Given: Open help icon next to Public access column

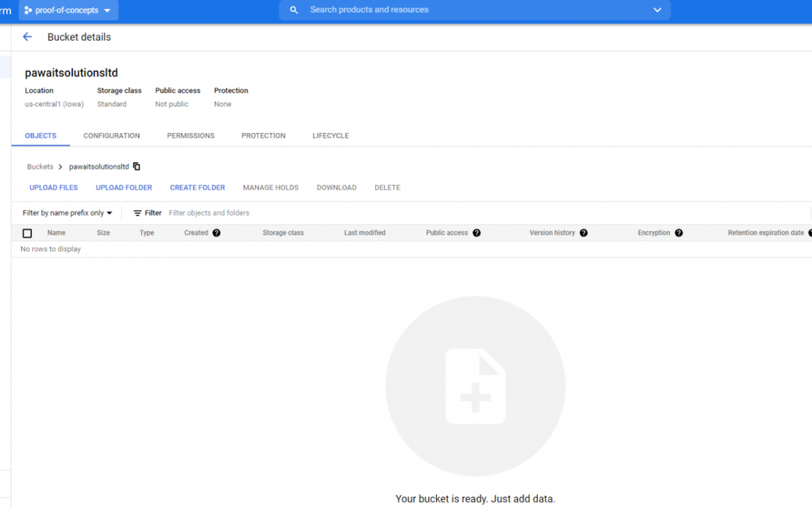Looking at the screenshot, I should click(477, 233).
